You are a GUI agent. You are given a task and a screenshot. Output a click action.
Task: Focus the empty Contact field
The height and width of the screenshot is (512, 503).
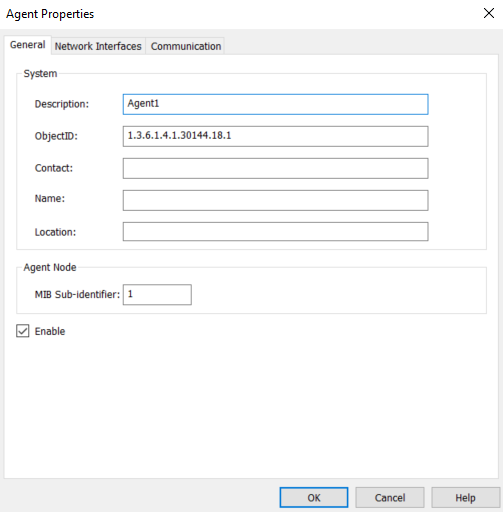pyautogui.click(x=275, y=168)
